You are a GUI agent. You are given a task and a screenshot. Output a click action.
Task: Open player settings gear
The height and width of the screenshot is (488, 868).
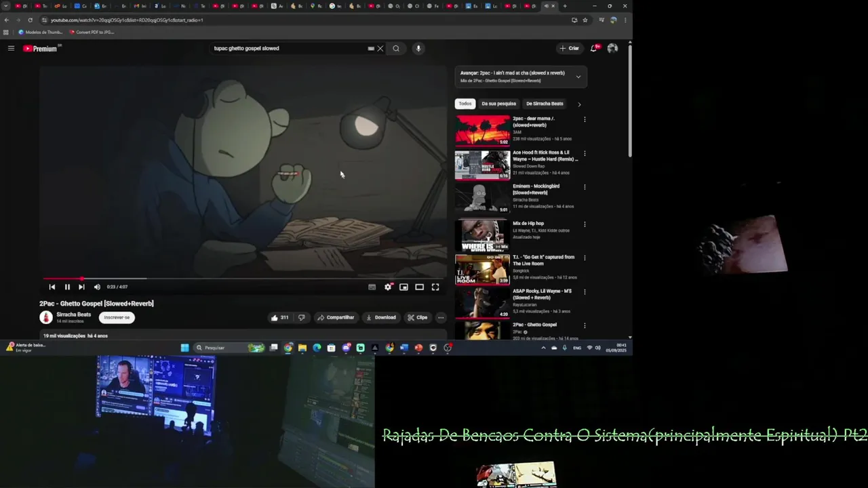(x=388, y=287)
